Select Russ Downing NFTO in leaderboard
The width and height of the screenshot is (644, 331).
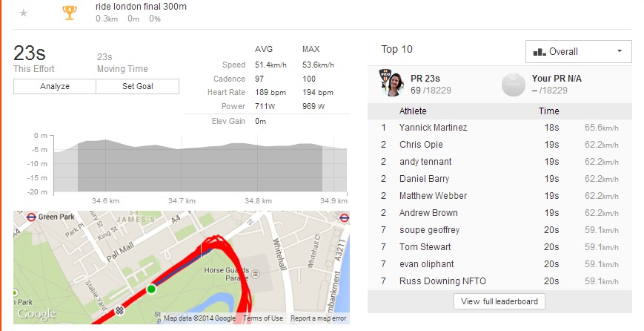tap(442, 281)
